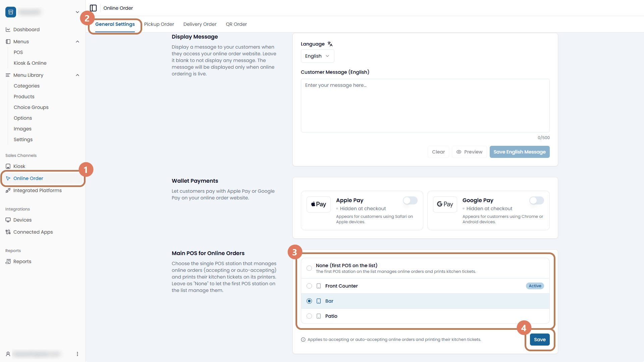Image resolution: width=644 pixels, height=362 pixels.
Task: Open the store switcher dropdown arrow
Action: click(x=77, y=12)
